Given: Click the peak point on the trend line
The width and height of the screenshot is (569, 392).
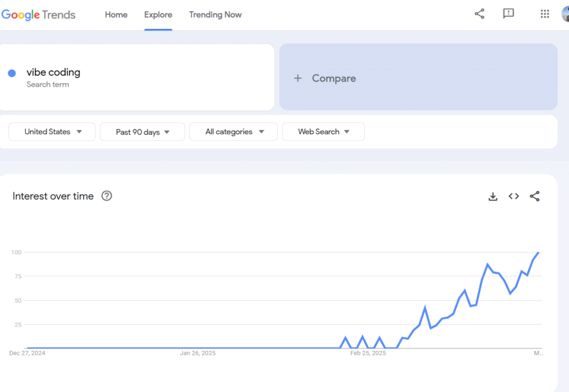Looking at the screenshot, I should 538,253.
